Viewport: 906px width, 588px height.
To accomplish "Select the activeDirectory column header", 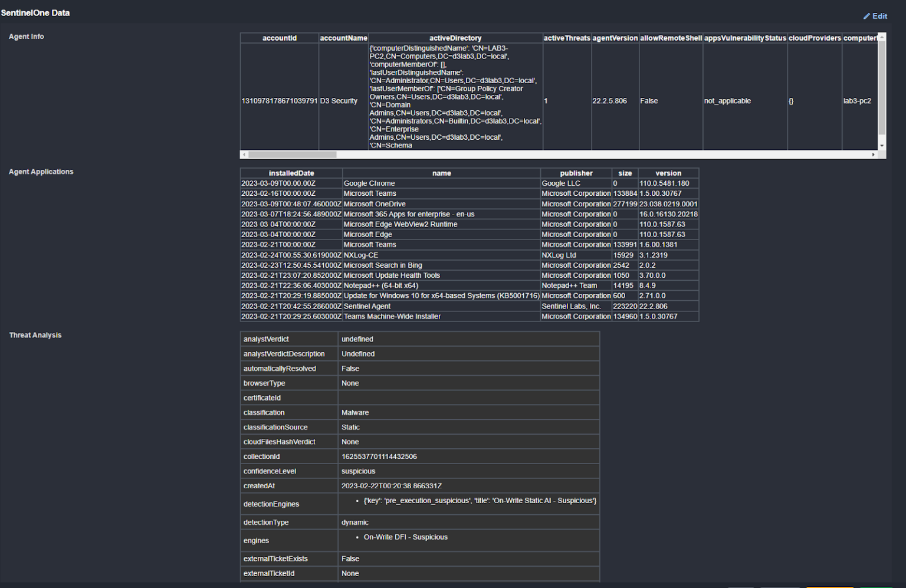I will [455, 38].
